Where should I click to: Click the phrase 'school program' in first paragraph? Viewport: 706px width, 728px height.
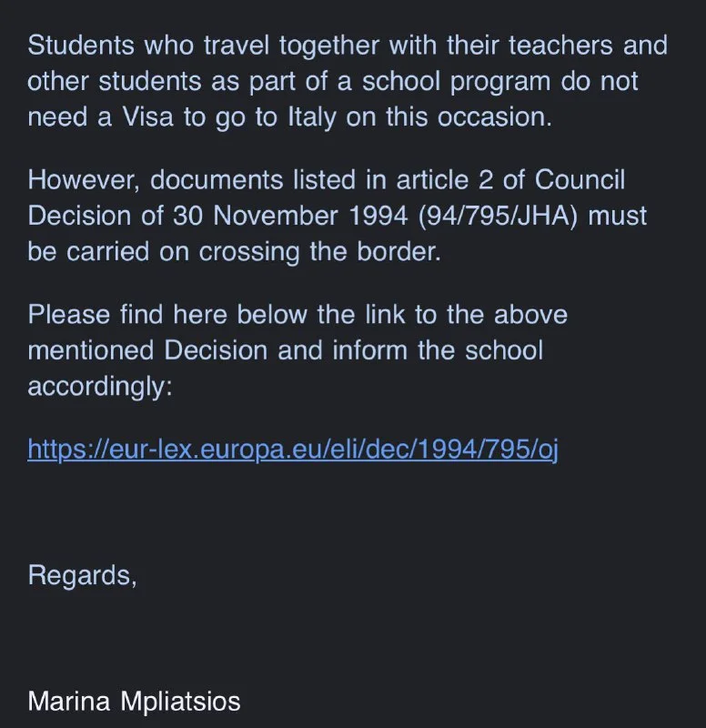(457, 81)
